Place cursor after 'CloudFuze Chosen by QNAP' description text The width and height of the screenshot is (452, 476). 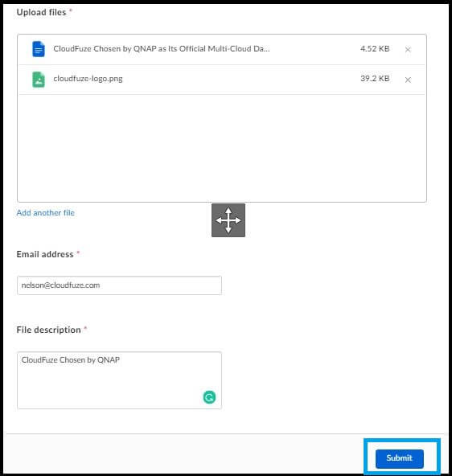(120, 360)
